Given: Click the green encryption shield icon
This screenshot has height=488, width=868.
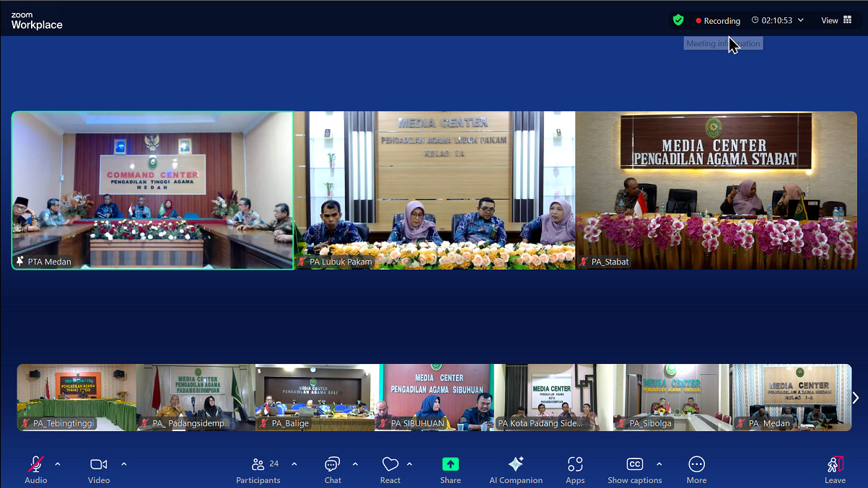Looking at the screenshot, I should click(678, 20).
